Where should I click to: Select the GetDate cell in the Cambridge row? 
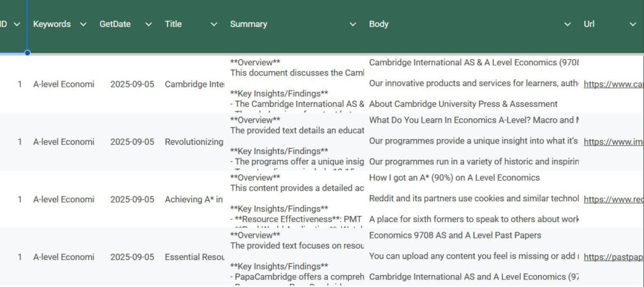132,84
